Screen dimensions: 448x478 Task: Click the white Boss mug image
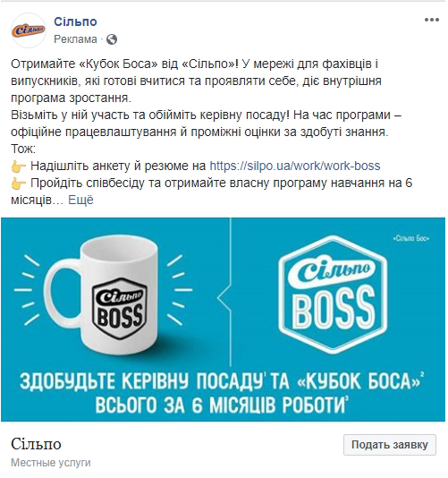104,294
